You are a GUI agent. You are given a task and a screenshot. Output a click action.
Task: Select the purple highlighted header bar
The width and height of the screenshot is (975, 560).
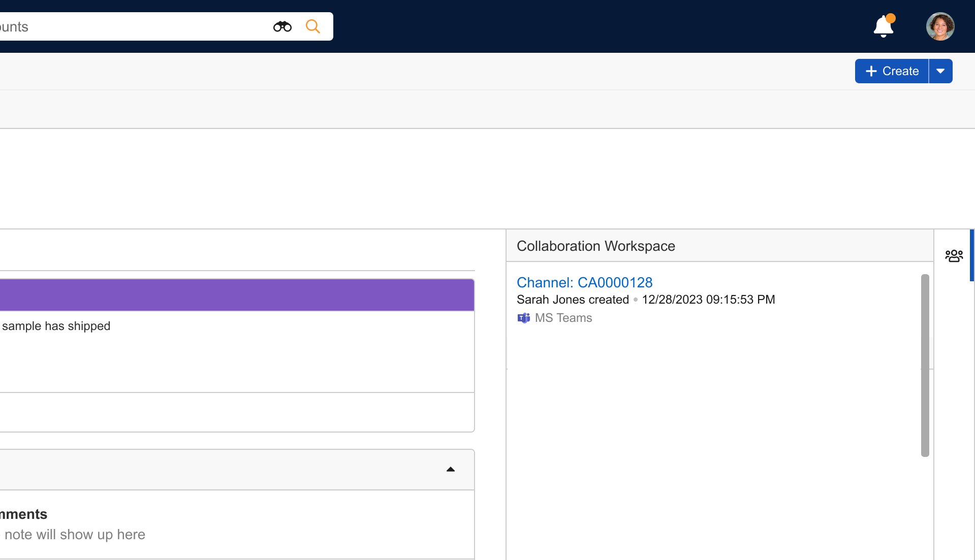pyautogui.click(x=237, y=295)
